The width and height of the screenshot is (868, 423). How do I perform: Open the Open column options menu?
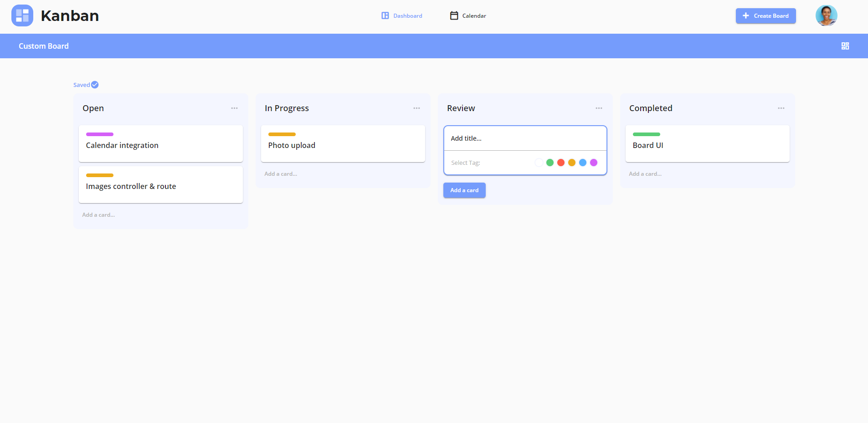tap(234, 108)
